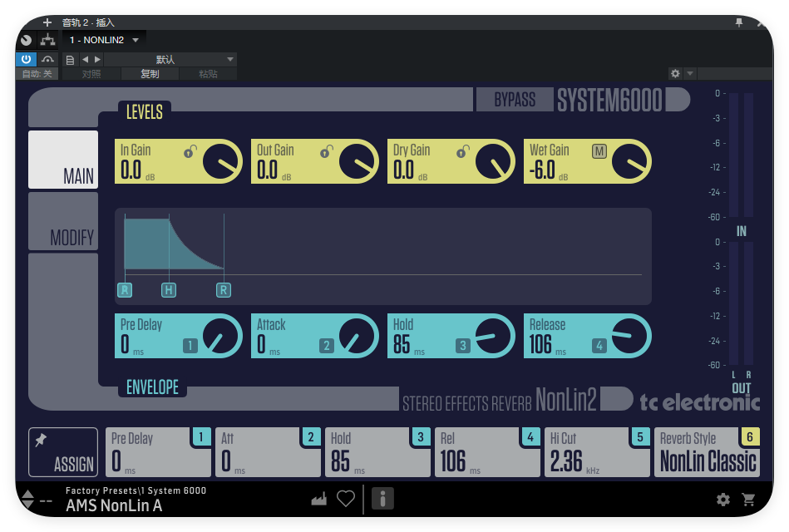Screen dimensions: 789x532
Task: Open the 1 - NONLIN2 plugin dropdown
Action: (x=104, y=40)
